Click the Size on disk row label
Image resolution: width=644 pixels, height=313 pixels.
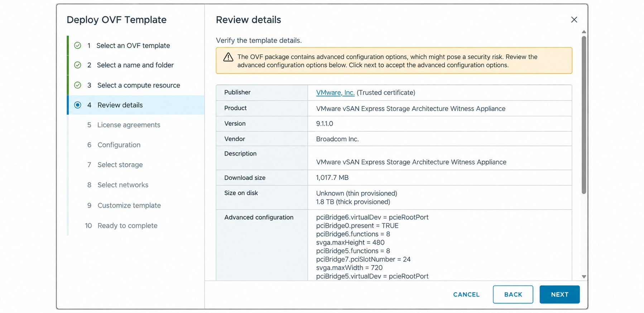(x=241, y=193)
